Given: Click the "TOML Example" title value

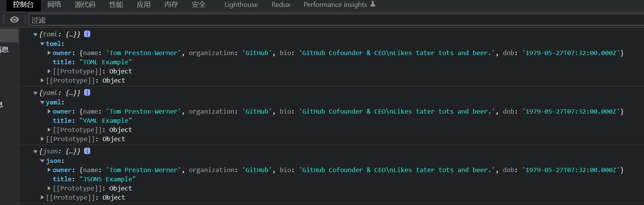Looking at the screenshot, I should (x=105, y=62).
